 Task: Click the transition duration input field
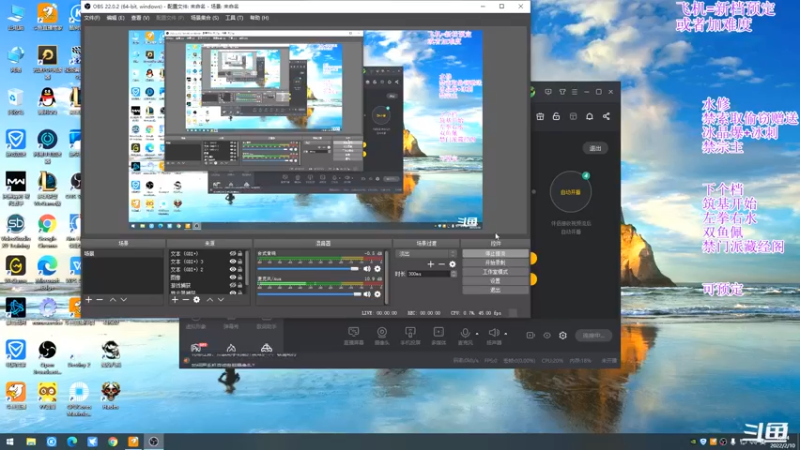pos(429,274)
